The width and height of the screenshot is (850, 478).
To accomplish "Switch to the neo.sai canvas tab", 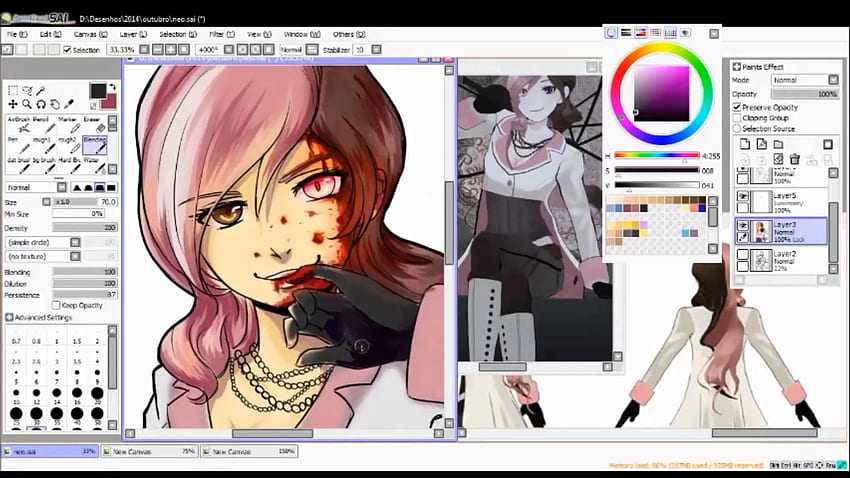I will [50, 451].
